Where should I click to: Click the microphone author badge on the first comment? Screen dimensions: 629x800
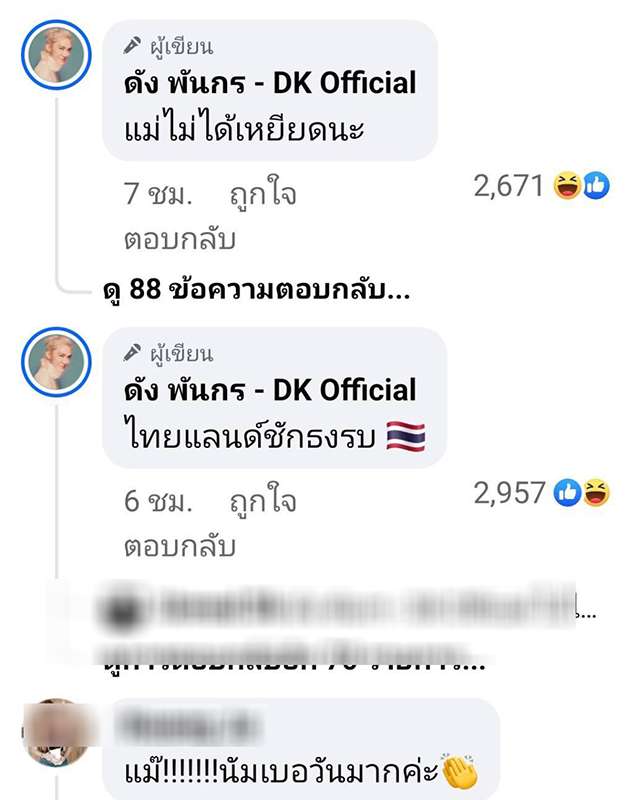point(132,45)
